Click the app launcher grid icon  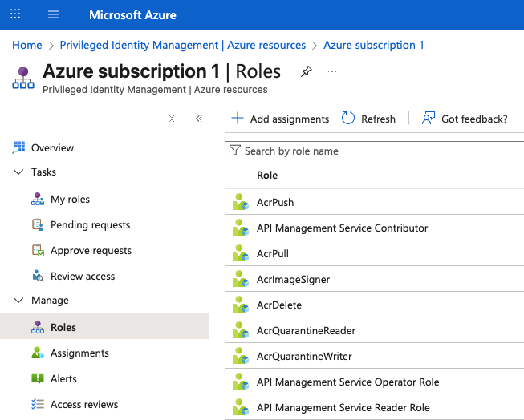click(15, 15)
